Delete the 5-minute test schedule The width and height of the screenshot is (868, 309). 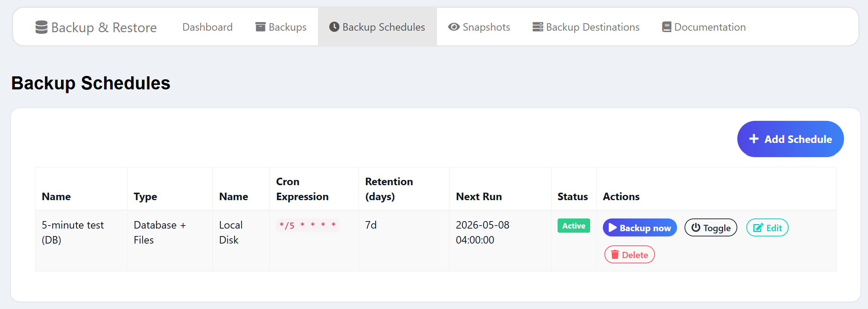[x=629, y=254]
